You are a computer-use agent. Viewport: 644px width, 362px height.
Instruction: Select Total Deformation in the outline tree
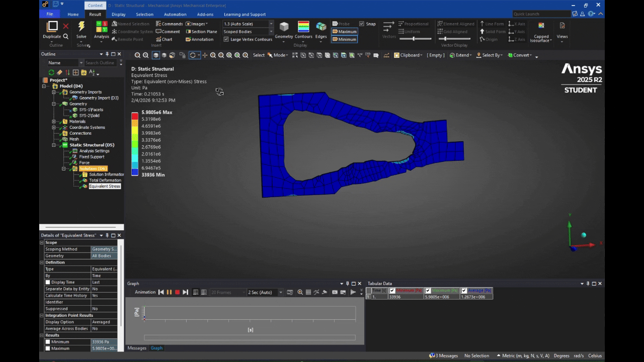click(x=105, y=180)
